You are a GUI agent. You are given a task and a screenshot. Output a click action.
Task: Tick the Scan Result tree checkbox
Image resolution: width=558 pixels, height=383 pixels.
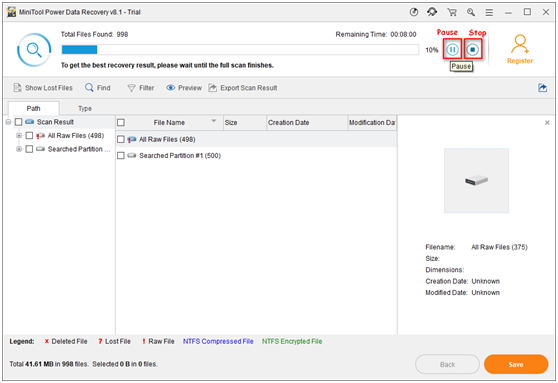[x=19, y=122]
